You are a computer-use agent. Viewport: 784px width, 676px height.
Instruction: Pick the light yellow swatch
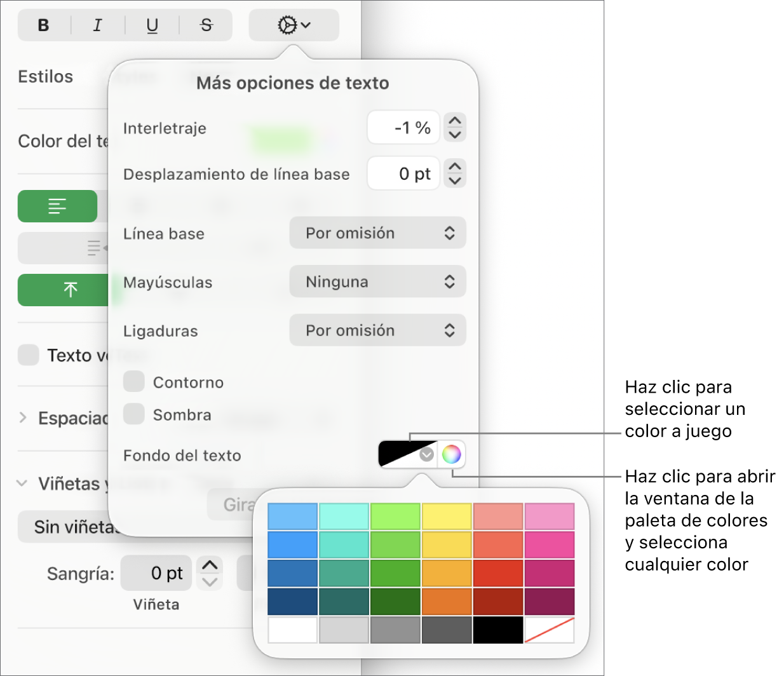(x=447, y=517)
